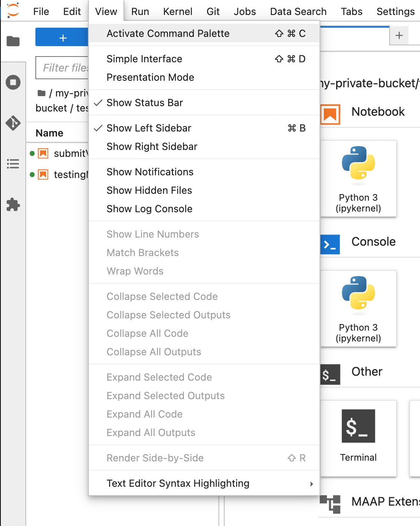The height and width of the screenshot is (526, 420).
Task: Select the submit notebook file row
Action: (58, 153)
